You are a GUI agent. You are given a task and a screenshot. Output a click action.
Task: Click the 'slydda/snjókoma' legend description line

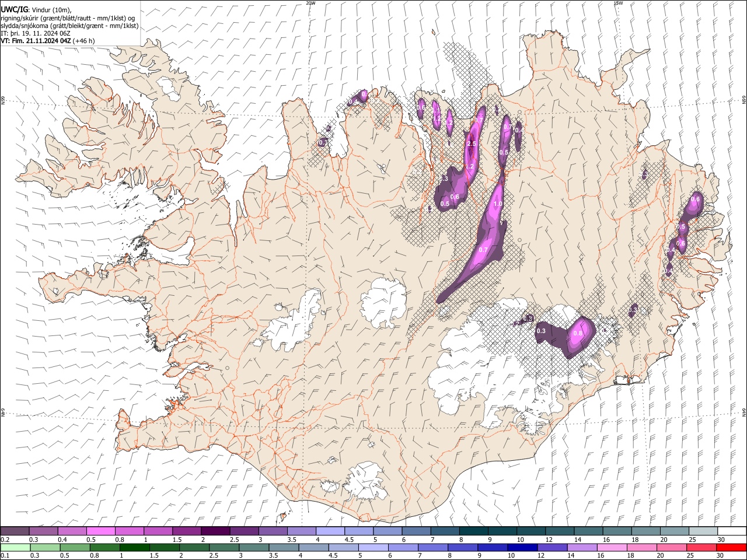(x=70, y=26)
